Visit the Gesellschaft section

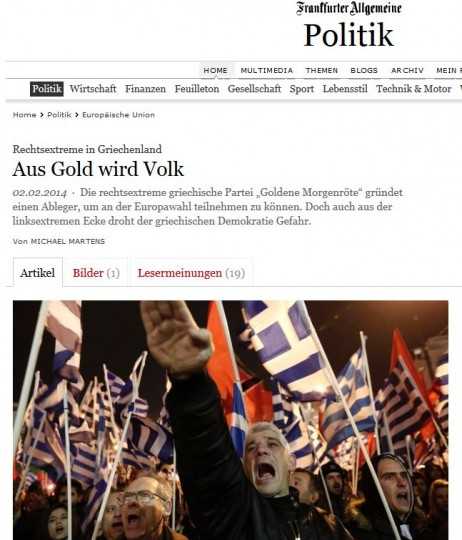pos(254,89)
